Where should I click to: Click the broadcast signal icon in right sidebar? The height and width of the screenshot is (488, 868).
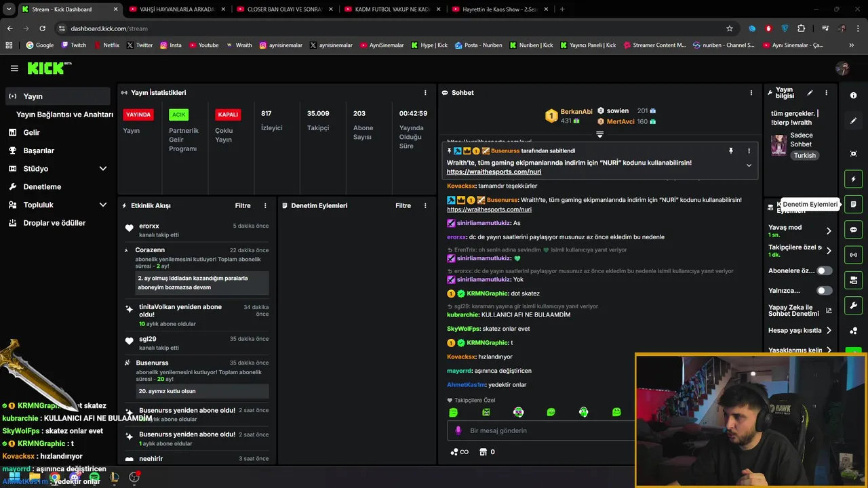pos(854,255)
